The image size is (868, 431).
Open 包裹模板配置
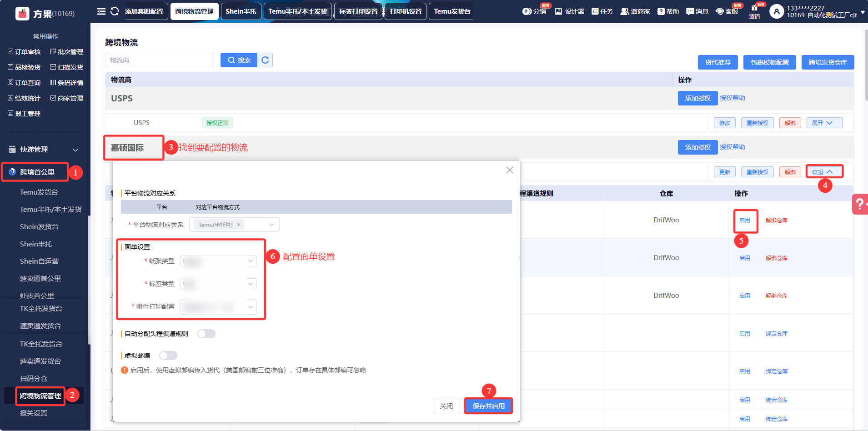[x=770, y=62]
